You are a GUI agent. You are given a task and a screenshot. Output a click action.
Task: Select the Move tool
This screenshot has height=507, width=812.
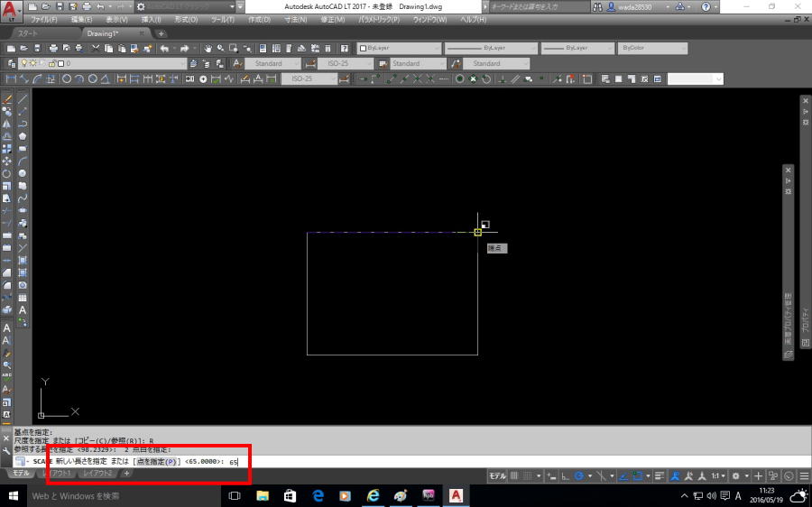pos(6,161)
